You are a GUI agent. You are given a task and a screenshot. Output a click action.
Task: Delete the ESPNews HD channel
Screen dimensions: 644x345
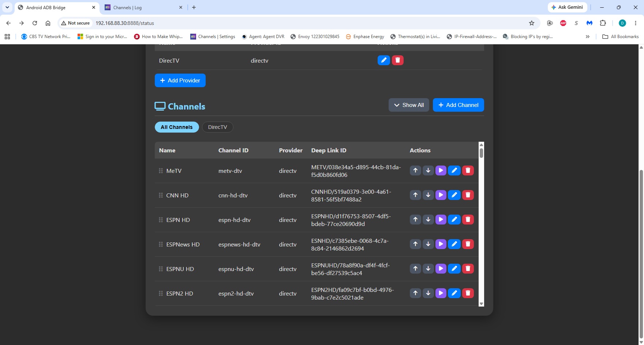click(468, 244)
